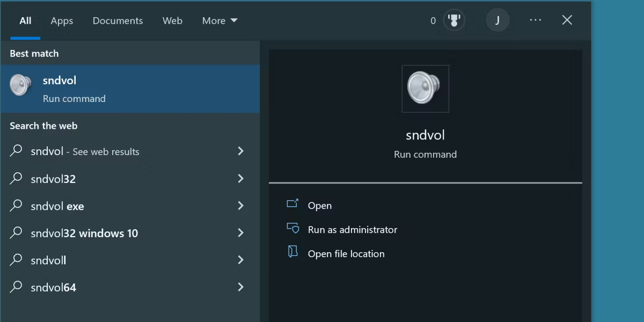Screen dimensions: 644x322
Task: Choose 'sndvol32 windows 10' web suggestion
Action: tap(130, 233)
